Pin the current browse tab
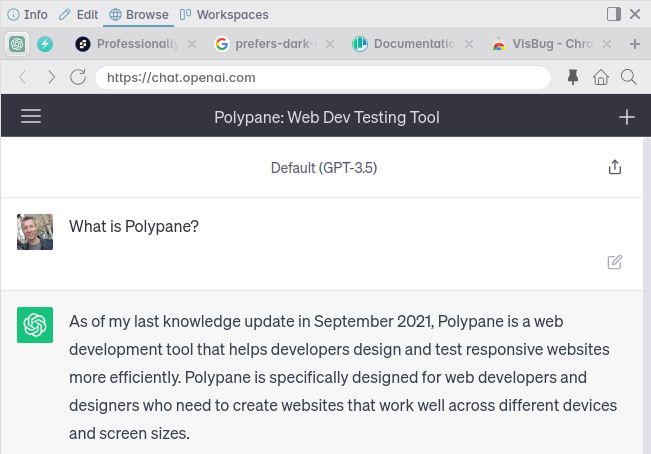Viewport: 651px width, 454px height. 573,77
